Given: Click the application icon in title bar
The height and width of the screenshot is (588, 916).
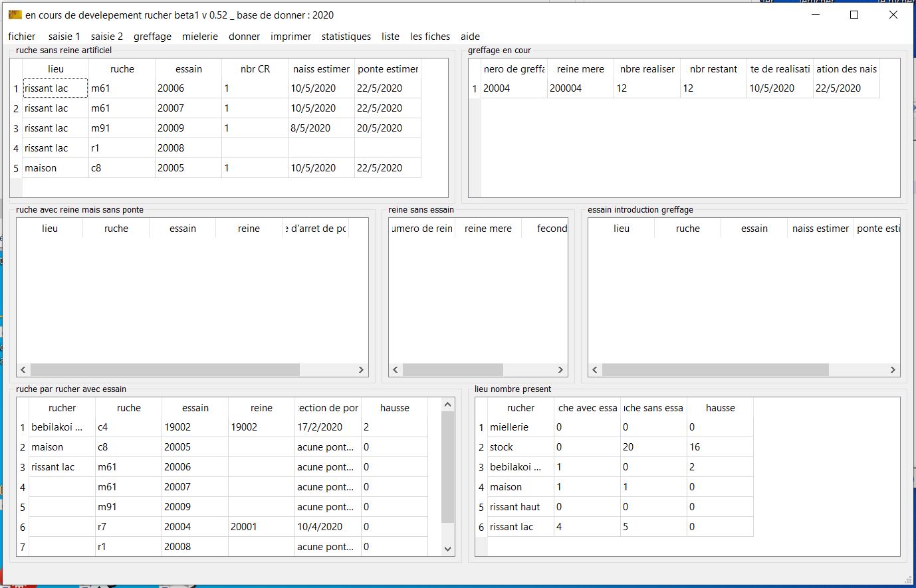Looking at the screenshot, I should click(15, 15).
